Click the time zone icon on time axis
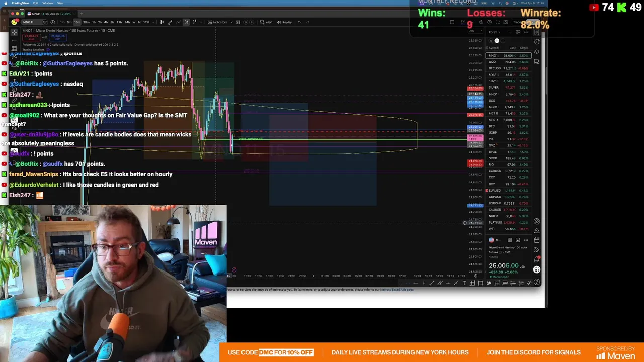Image resolution: width=644 pixels, height=362 pixels. pyautogui.click(x=475, y=276)
